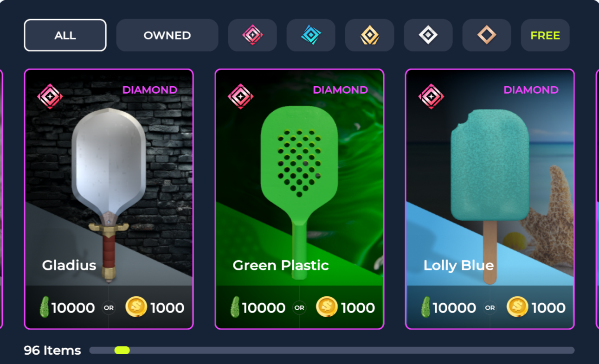Switch to the OWNED tab
599x364 pixels.
(167, 35)
